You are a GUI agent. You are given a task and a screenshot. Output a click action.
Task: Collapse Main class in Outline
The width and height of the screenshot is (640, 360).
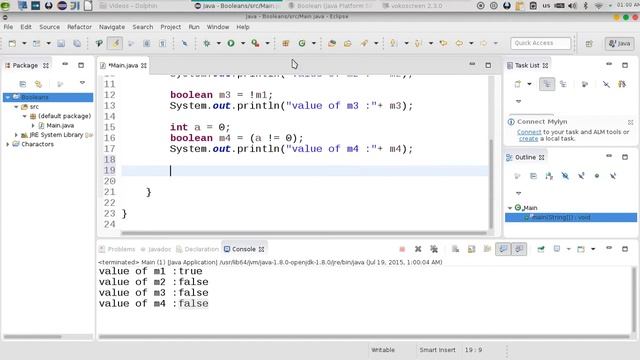tap(510, 208)
